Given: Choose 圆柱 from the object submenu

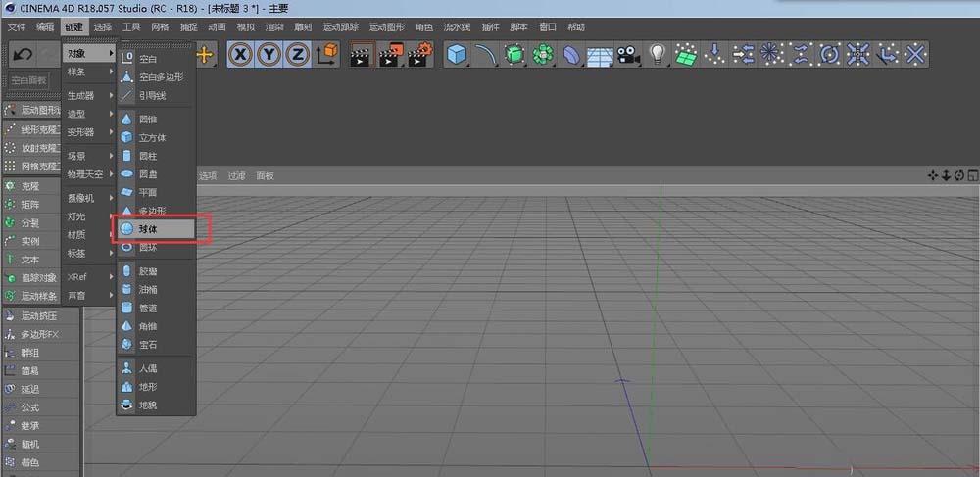Looking at the screenshot, I should [156, 156].
